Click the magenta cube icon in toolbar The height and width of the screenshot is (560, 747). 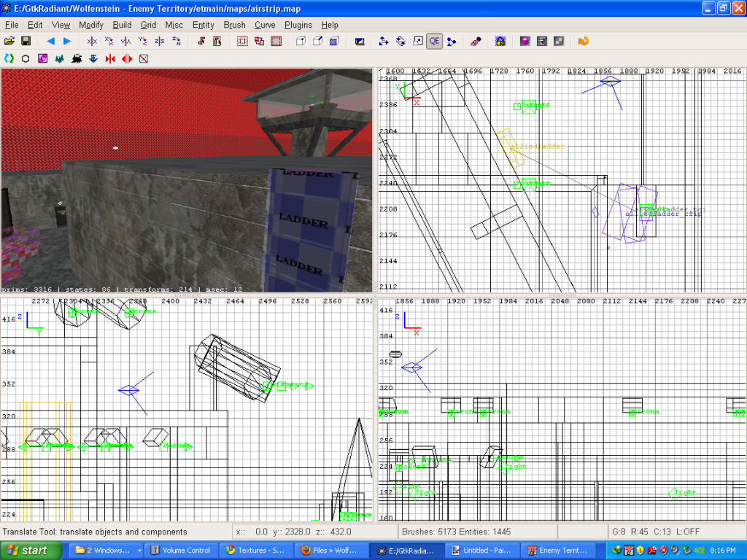(x=525, y=41)
